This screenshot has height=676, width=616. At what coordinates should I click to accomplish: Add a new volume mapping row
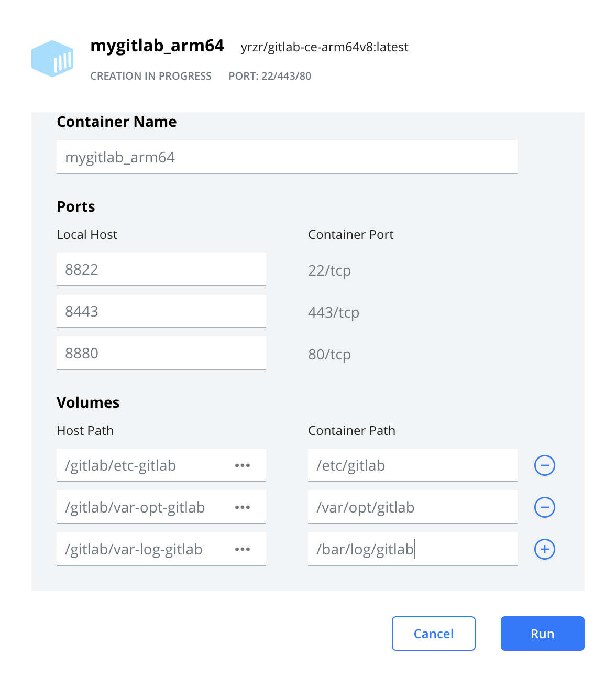click(544, 549)
